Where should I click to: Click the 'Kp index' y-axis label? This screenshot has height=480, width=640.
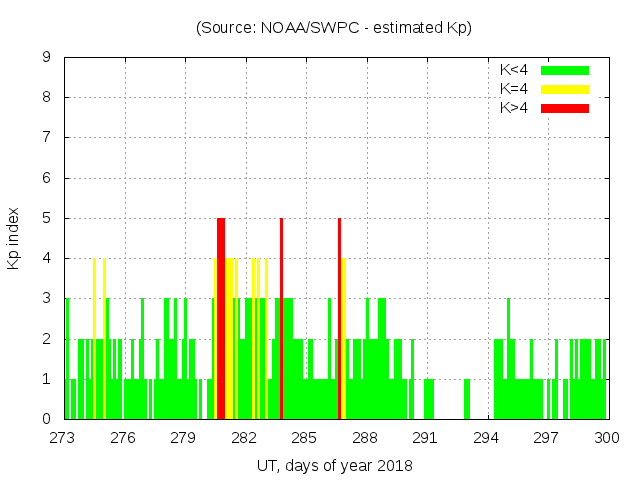[x=14, y=238]
